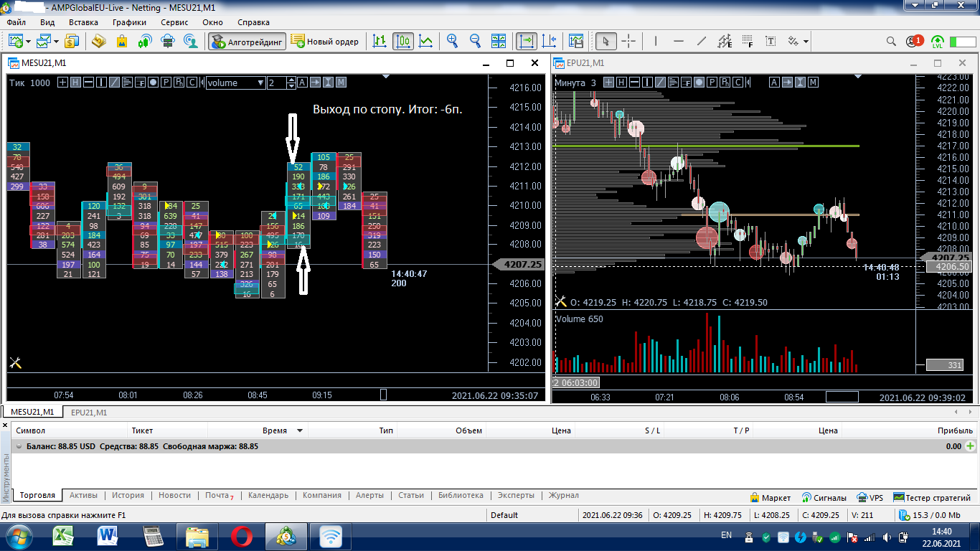This screenshot has height=551, width=980.
Task: Open the trade copy dollar-sign icon
Action: (x=72, y=41)
